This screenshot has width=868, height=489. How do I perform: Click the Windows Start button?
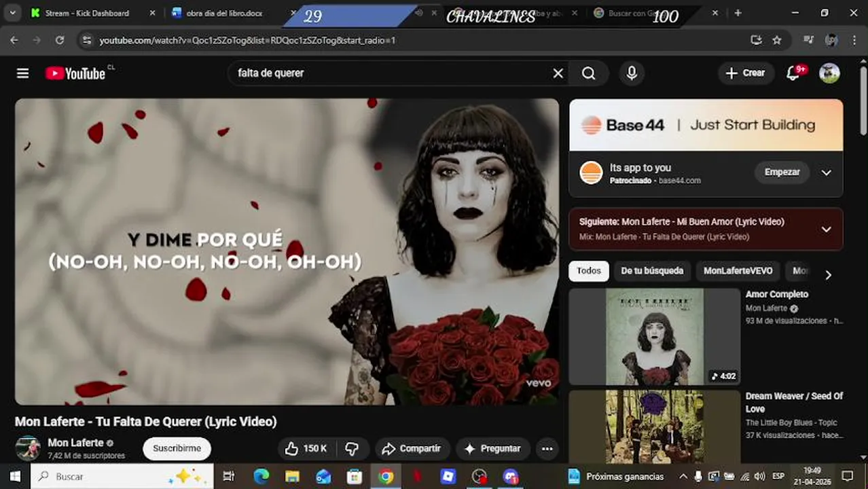tap(15, 477)
